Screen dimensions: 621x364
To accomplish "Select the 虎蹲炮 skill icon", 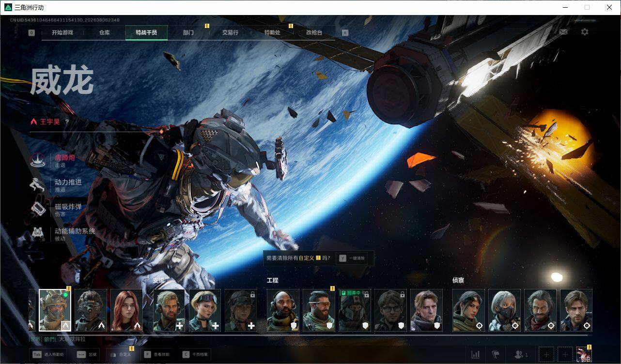I will [x=38, y=160].
